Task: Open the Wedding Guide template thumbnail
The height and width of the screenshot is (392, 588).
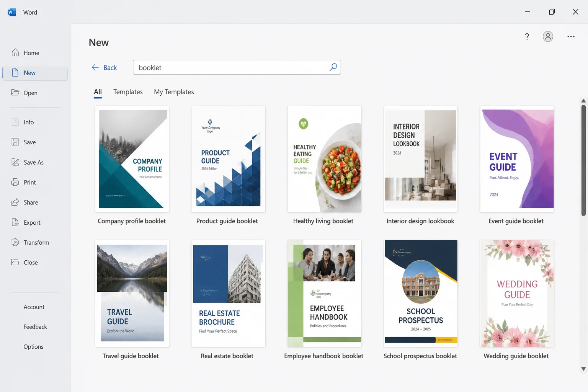Action: (x=517, y=293)
